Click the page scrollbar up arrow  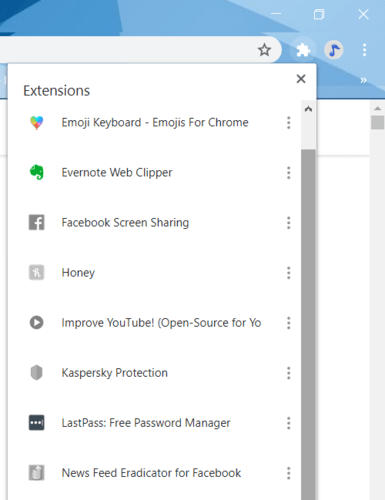click(378, 108)
